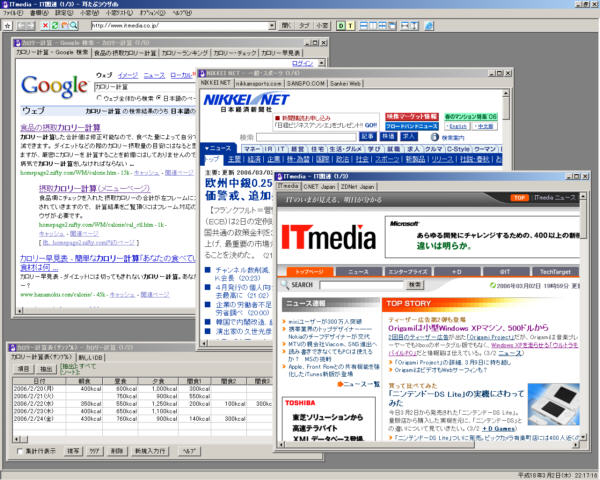Click the ITmedia child window's title icon

tap(279, 176)
